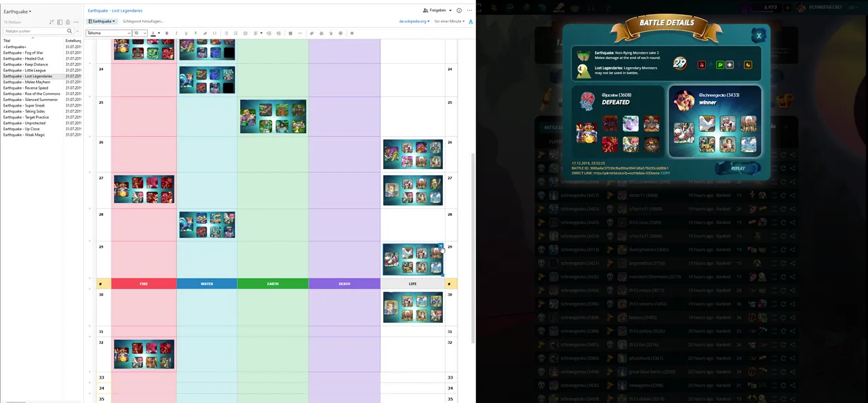This screenshot has width=868, height=403.
Task: Open the font size 10 dropdown
Action: 140,33
